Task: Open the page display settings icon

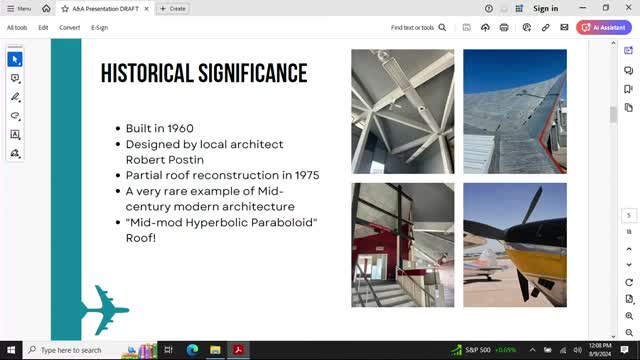Action: 629,299
